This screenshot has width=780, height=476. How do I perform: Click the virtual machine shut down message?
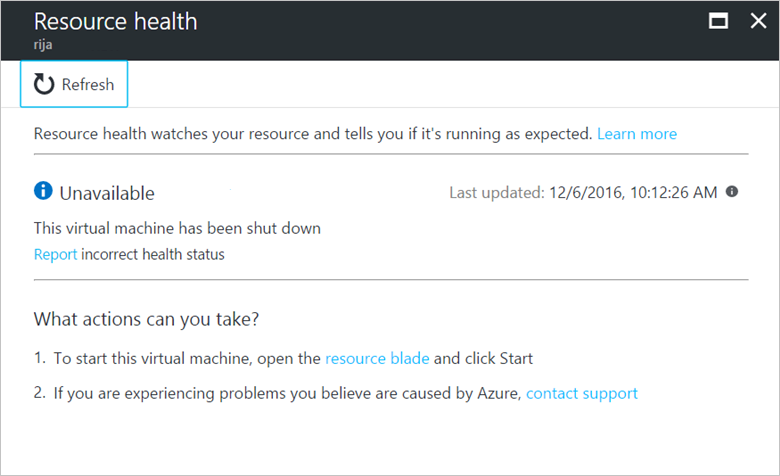coord(177,228)
